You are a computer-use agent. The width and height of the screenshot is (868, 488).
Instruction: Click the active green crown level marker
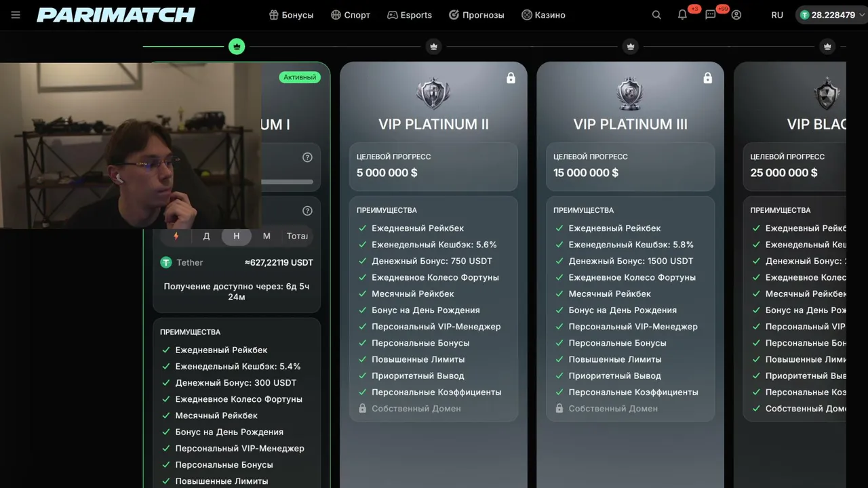(x=237, y=47)
